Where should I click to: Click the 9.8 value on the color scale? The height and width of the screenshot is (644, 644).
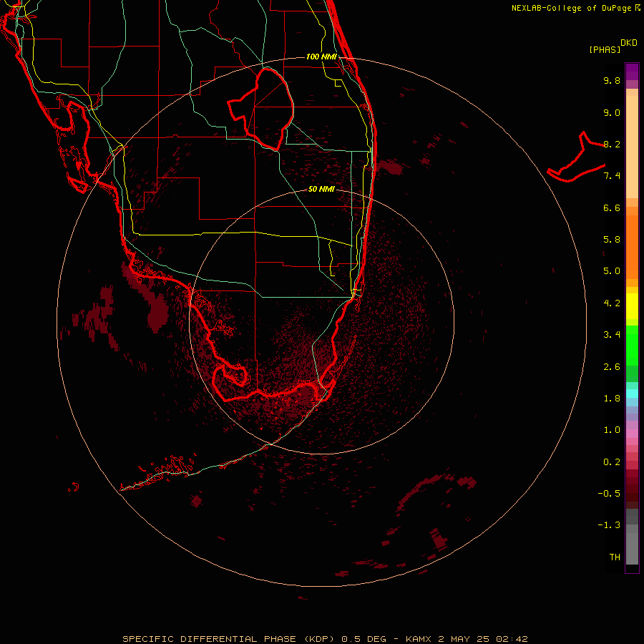tap(612, 80)
